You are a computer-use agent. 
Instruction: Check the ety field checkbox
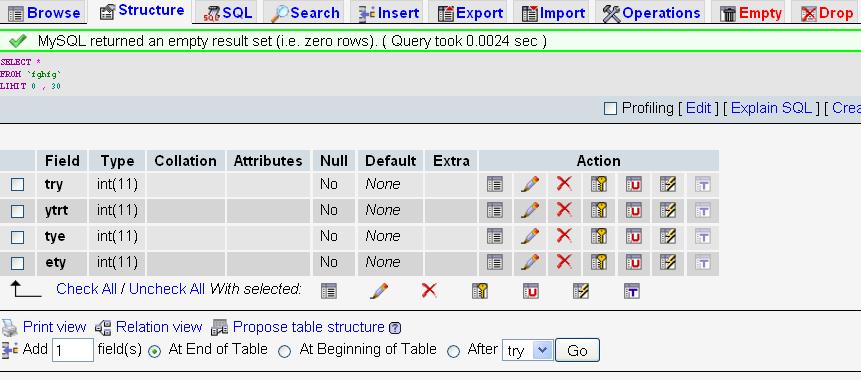18,264
